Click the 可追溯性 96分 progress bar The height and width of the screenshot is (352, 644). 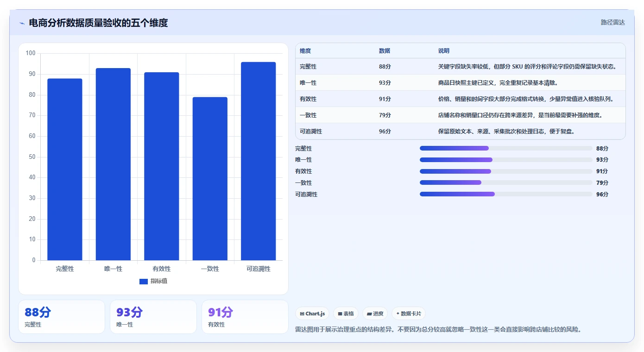coord(506,194)
